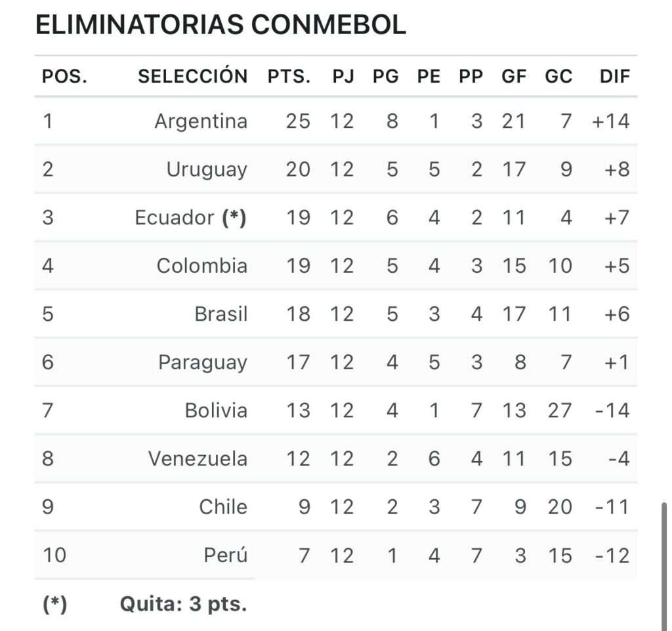Click the SELECCIÓN column header

(x=192, y=76)
